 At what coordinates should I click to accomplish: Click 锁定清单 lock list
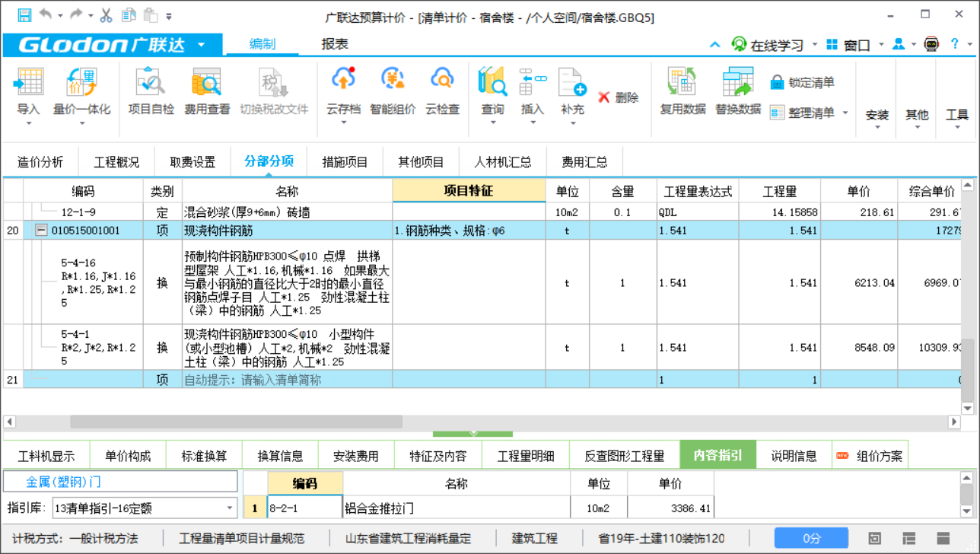(x=802, y=82)
